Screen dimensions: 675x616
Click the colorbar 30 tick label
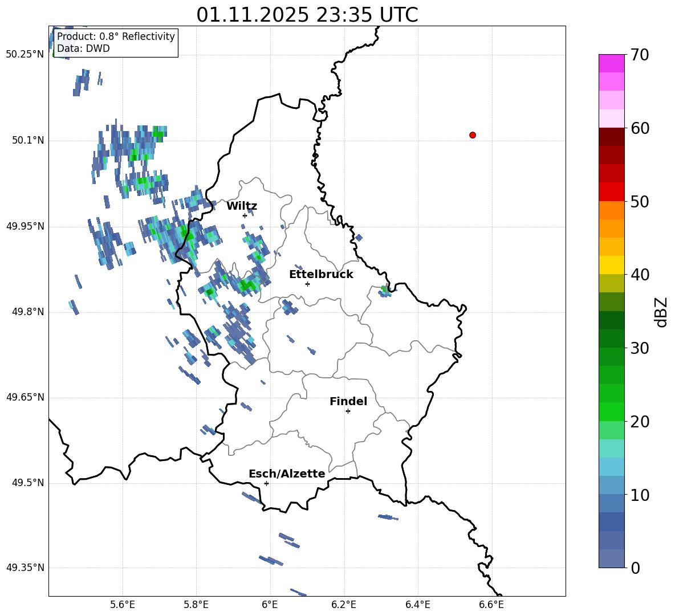coord(640,348)
